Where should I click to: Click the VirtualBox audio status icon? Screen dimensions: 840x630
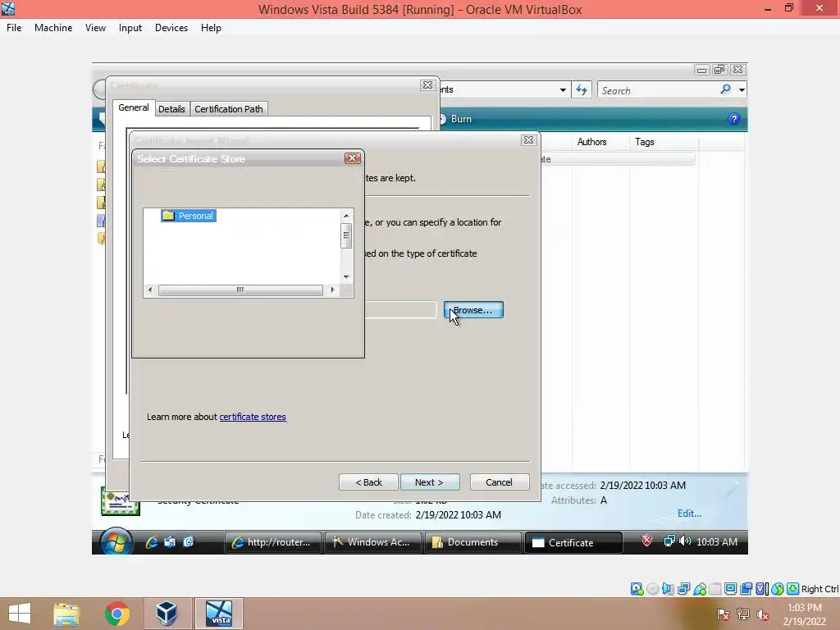coord(668,589)
